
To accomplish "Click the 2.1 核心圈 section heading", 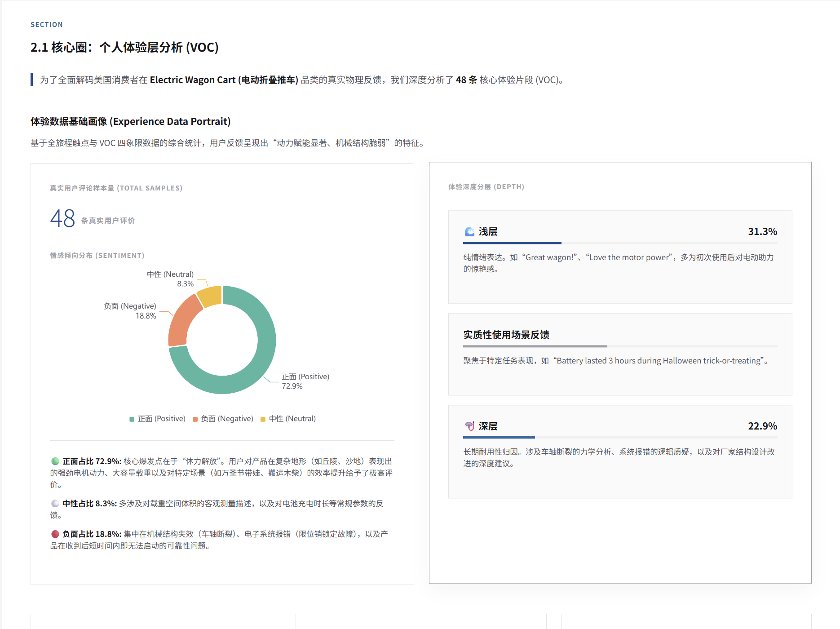I will (x=124, y=47).
